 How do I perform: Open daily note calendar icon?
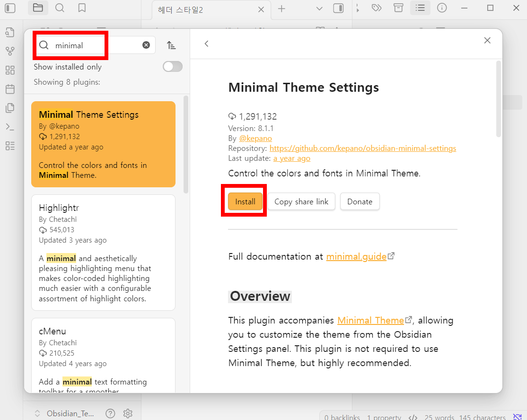[x=10, y=89]
